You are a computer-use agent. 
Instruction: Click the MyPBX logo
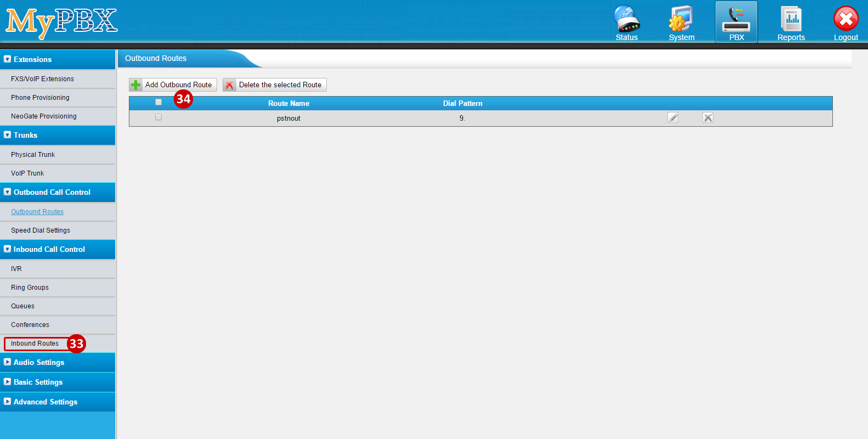pyautogui.click(x=61, y=22)
